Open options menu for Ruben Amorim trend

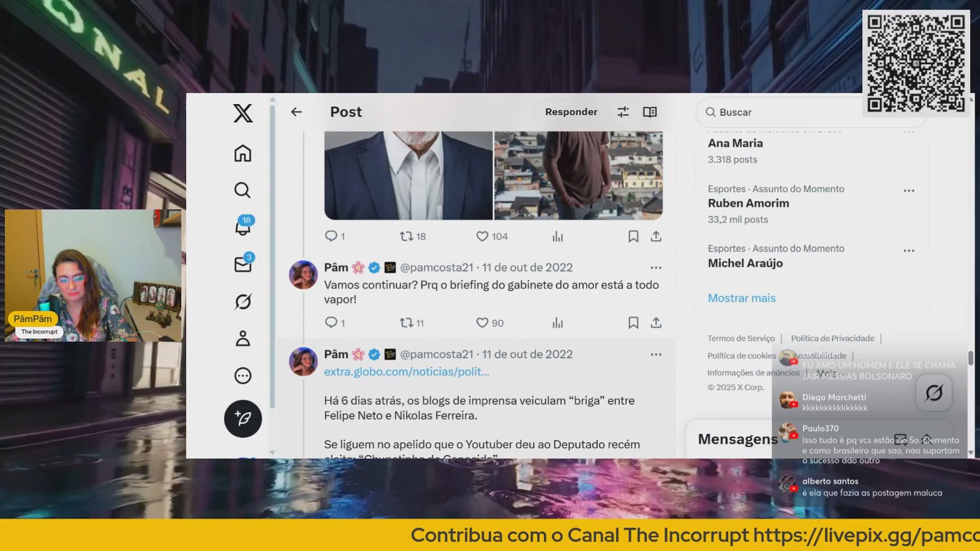[x=909, y=191]
